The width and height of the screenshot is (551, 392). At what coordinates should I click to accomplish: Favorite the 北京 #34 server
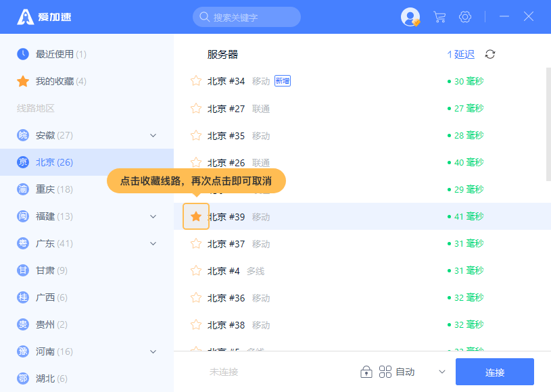196,81
